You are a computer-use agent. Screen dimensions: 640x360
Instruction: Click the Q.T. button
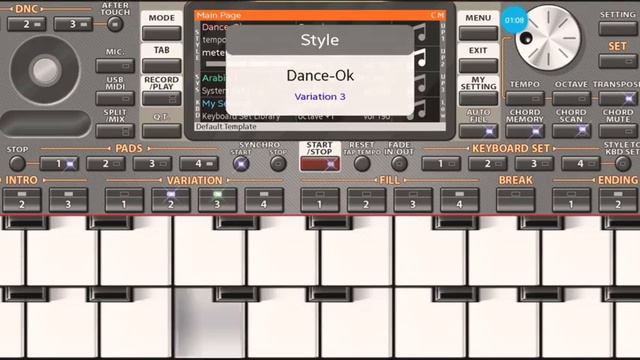[x=162, y=131]
